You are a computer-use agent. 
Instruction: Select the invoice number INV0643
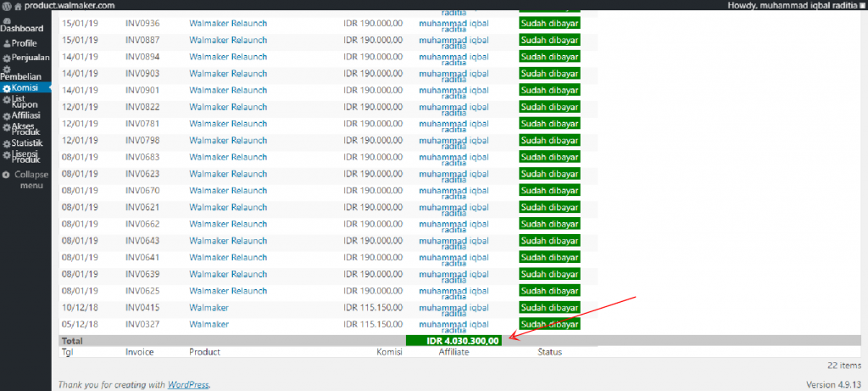coord(142,240)
